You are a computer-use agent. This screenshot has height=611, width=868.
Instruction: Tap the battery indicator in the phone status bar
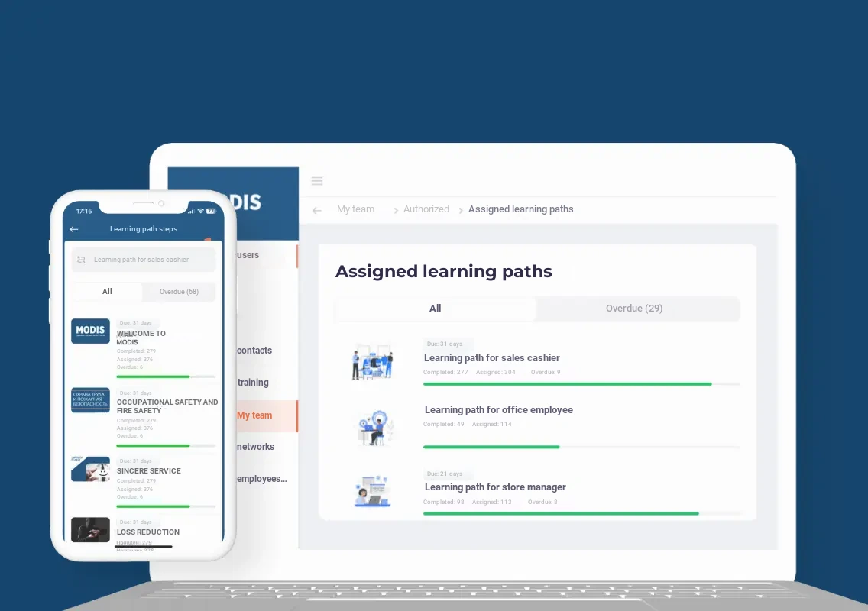pos(211,211)
